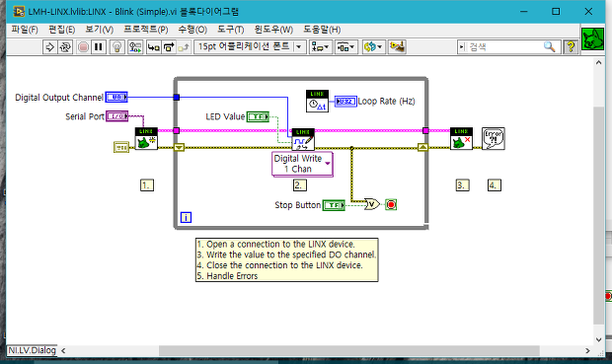This screenshot has height=364, width=612.
Task: Click the step label 2.
Action: pos(300,185)
